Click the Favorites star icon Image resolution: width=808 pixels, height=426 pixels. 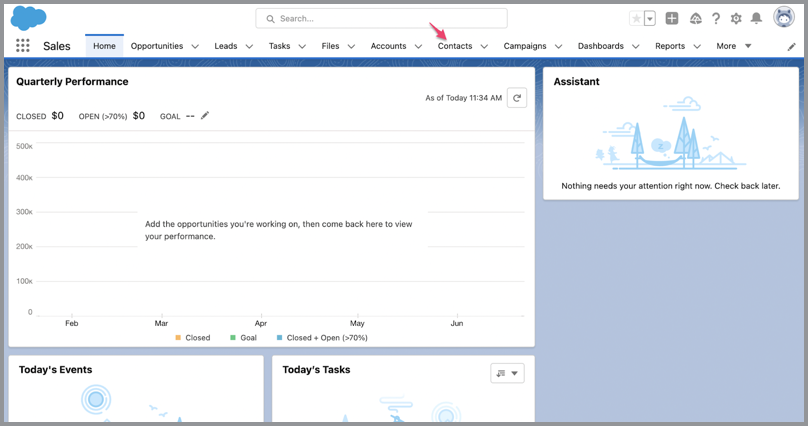click(636, 19)
